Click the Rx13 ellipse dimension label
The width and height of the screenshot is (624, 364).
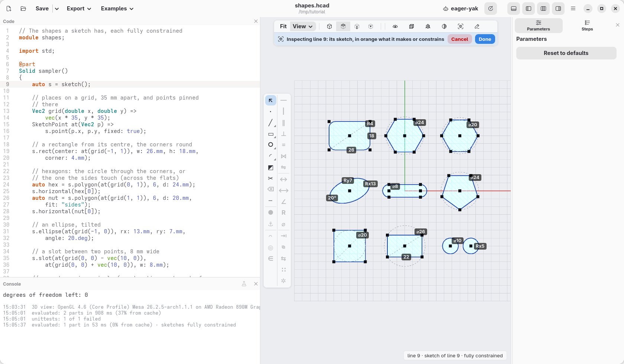370,184
